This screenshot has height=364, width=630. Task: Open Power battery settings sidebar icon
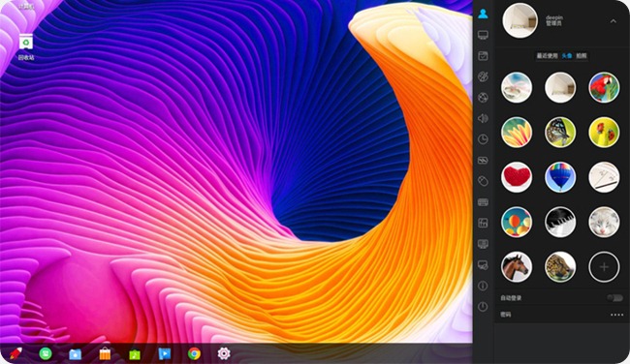pyautogui.click(x=483, y=161)
